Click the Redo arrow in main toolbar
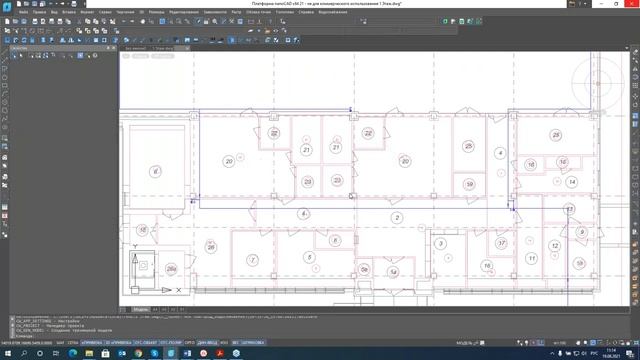The width and height of the screenshot is (640, 360). point(132,21)
